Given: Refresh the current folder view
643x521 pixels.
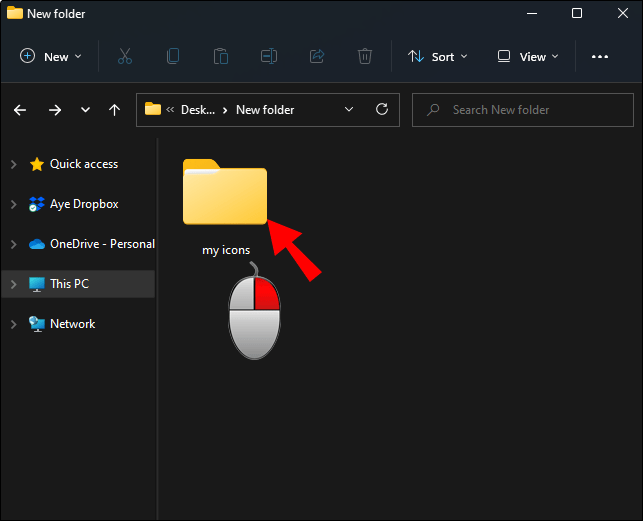Looking at the screenshot, I should (381, 110).
